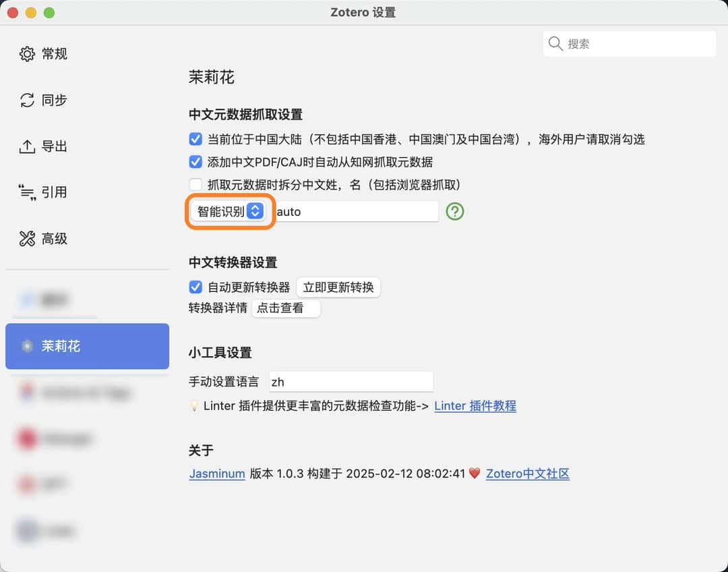Click the Cite (引用) quote icon

pyautogui.click(x=27, y=193)
